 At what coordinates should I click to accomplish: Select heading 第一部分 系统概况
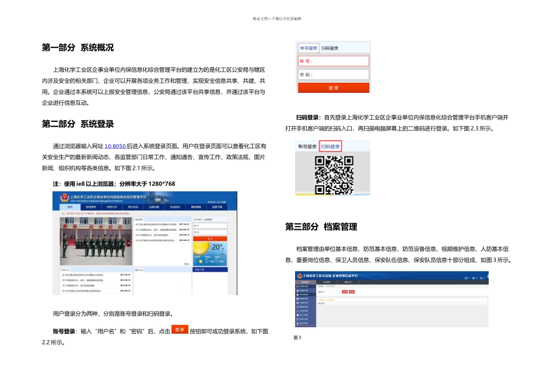click(x=78, y=47)
